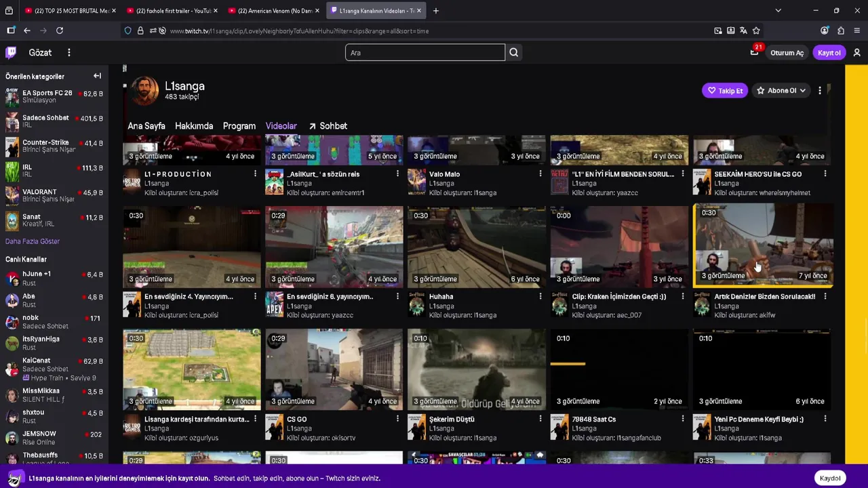
Task: Open the Huhaha clip thumbnail
Action: 476,247
